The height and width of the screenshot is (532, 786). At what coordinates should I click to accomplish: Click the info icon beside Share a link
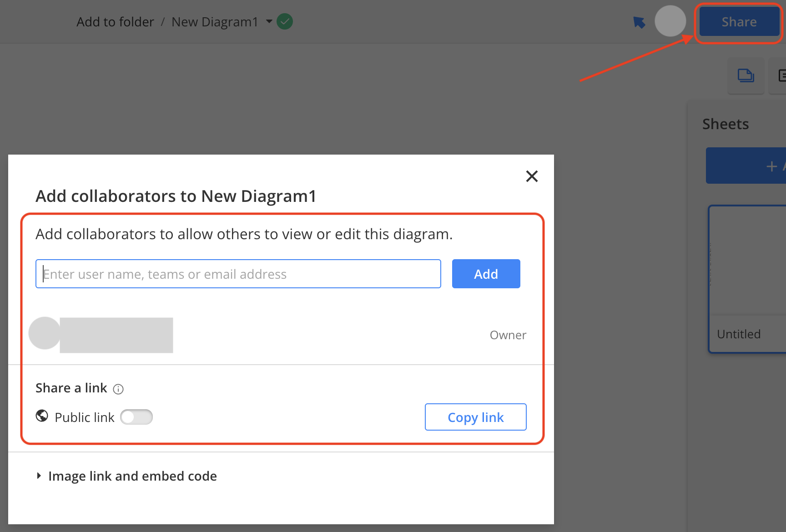(x=118, y=389)
